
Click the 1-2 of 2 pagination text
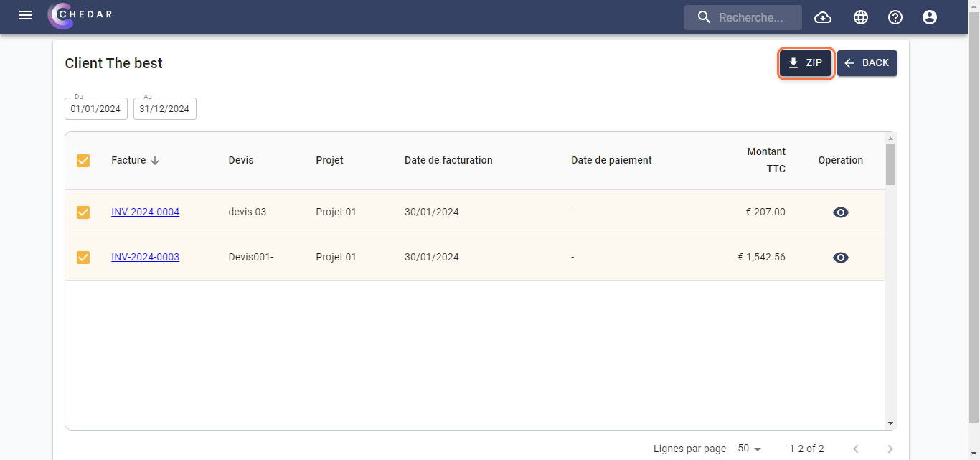click(807, 449)
